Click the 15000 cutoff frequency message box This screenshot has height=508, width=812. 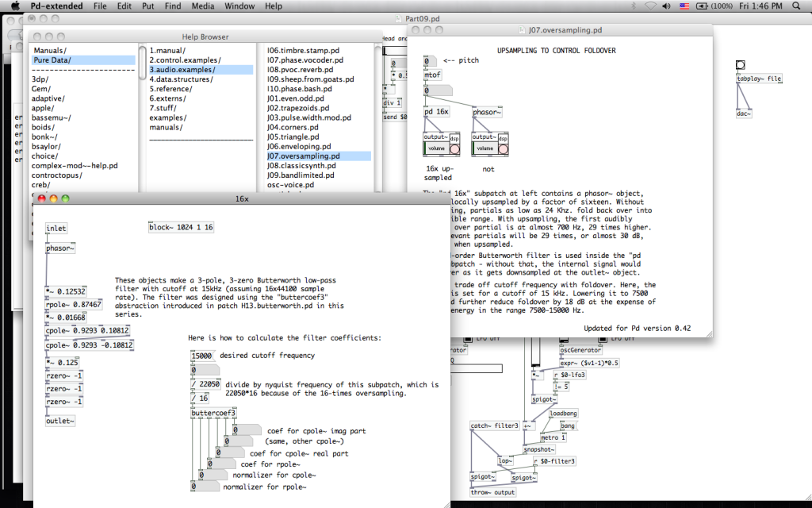coord(201,356)
